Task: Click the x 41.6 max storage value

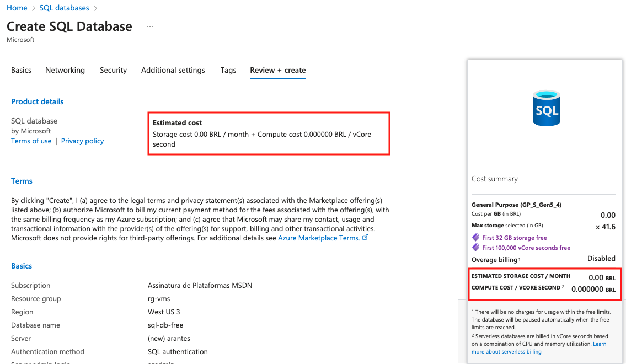Action: pyautogui.click(x=606, y=227)
